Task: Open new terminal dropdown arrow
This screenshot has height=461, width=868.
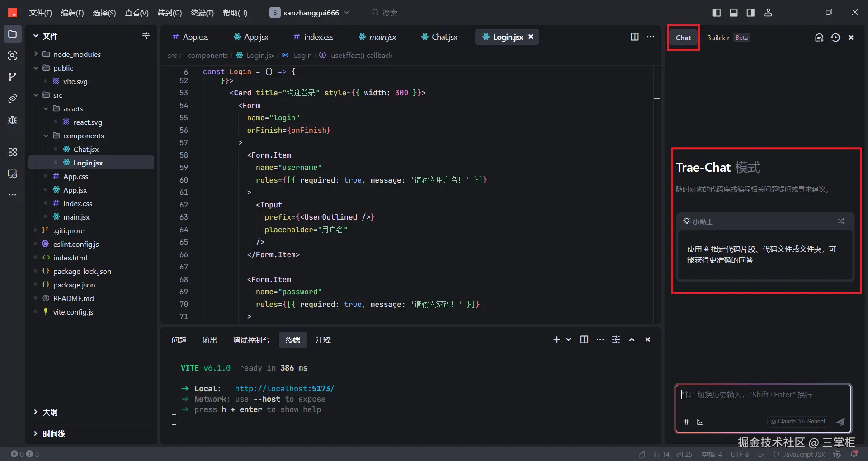Action: point(569,339)
